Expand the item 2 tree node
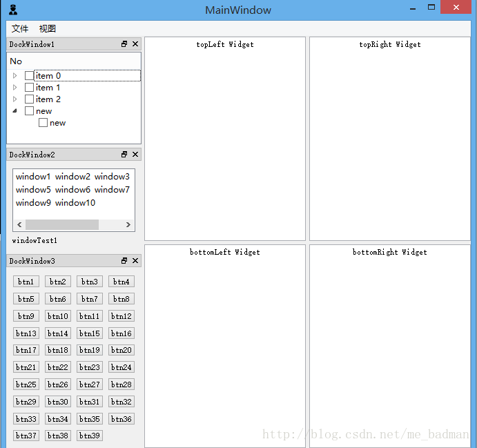Image resolution: width=477 pixels, height=448 pixels. click(14, 99)
